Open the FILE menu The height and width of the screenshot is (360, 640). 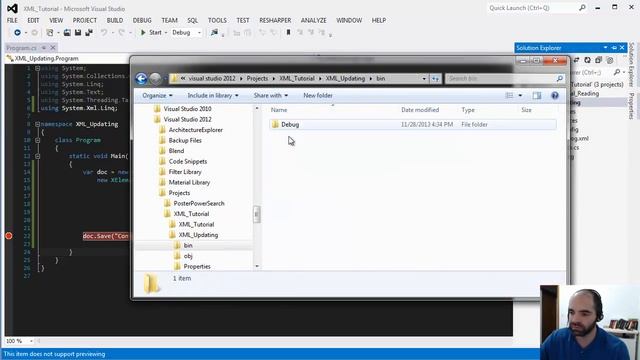[x=12, y=20]
